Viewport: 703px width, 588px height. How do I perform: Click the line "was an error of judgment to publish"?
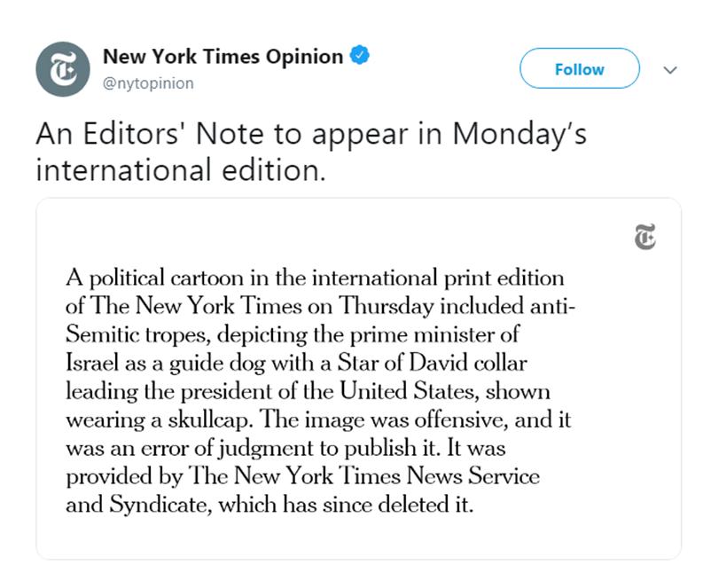286,449
